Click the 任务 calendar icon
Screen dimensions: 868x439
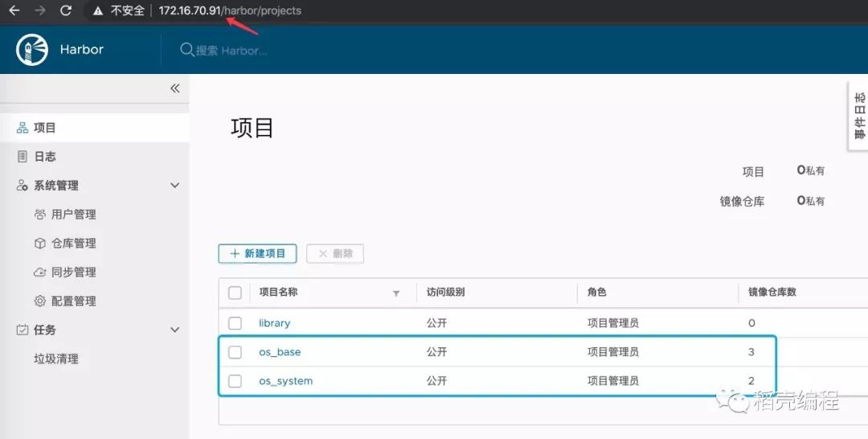pos(23,330)
